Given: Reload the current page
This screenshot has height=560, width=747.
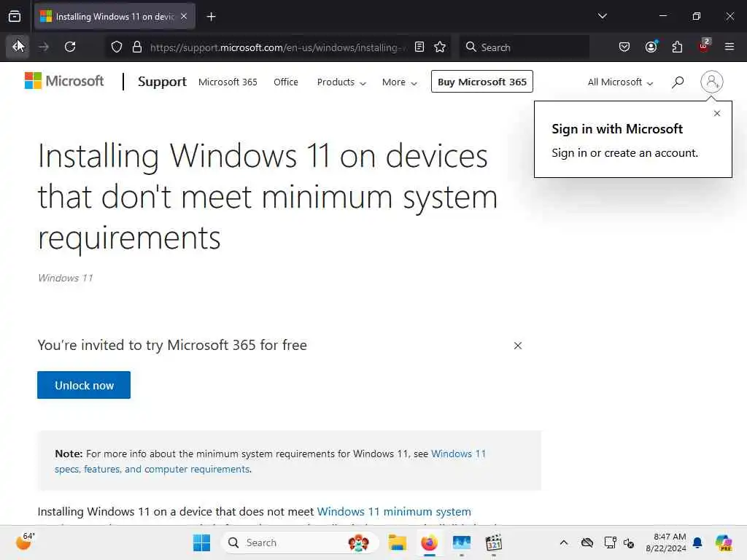Looking at the screenshot, I should (70, 47).
